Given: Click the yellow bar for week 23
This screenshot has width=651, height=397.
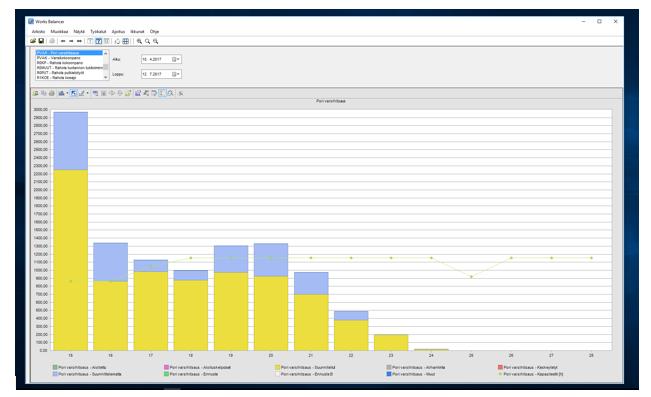Looking at the screenshot, I should point(391,343).
